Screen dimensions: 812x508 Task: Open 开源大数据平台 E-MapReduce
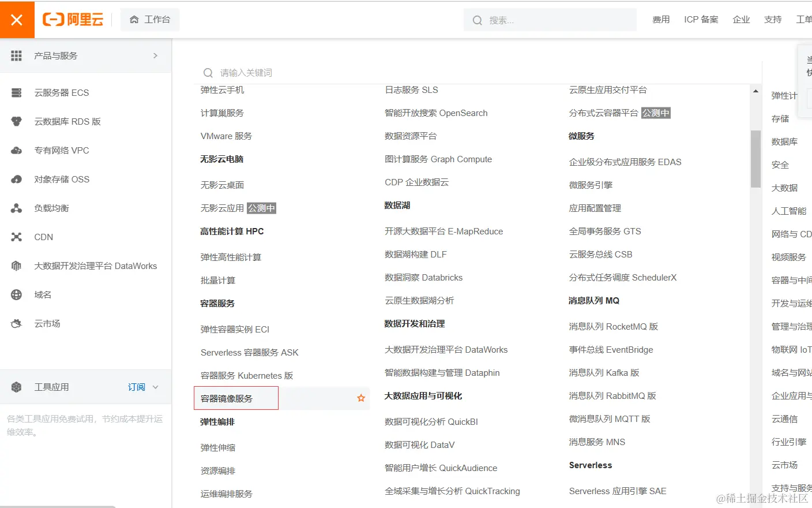pos(444,231)
